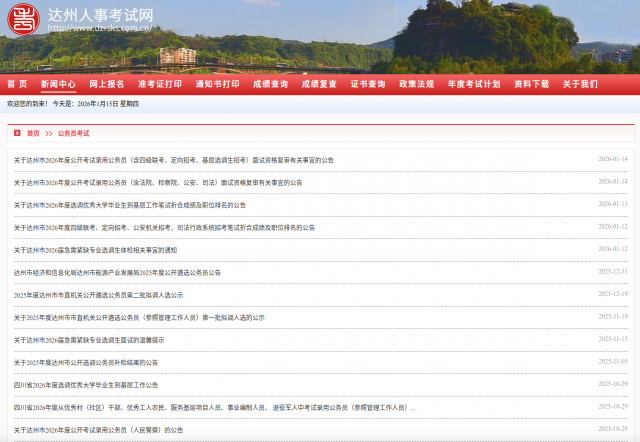Click 关于我们 in the navigation bar
The width and height of the screenshot is (640, 442).
[580, 84]
